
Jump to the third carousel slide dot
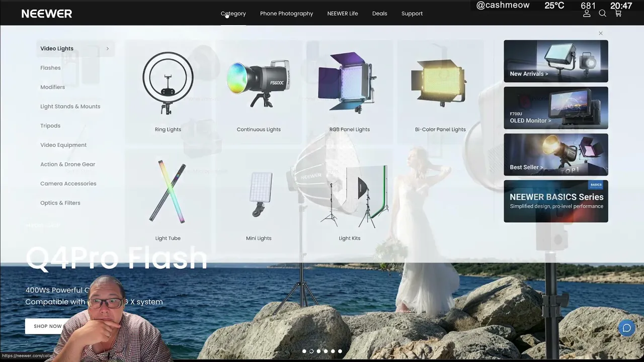coord(318,351)
